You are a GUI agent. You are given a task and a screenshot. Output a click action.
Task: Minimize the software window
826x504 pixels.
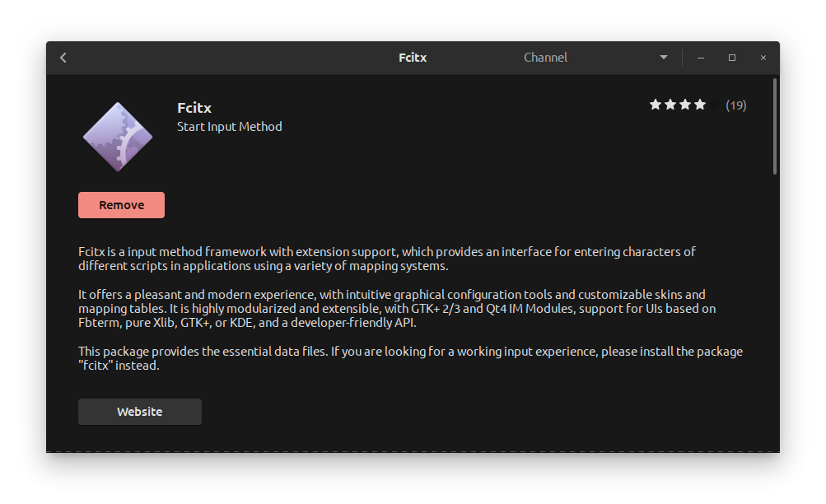(701, 58)
